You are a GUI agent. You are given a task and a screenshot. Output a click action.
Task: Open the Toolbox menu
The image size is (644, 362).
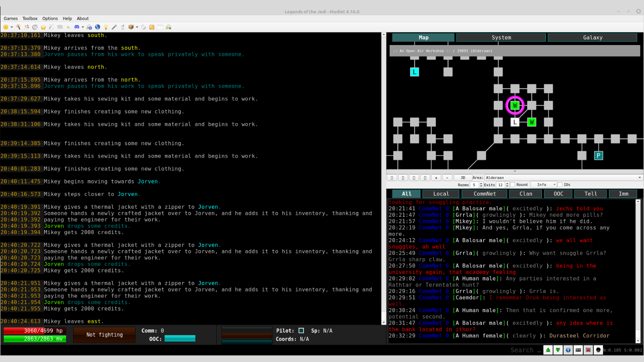click(30, 19)
